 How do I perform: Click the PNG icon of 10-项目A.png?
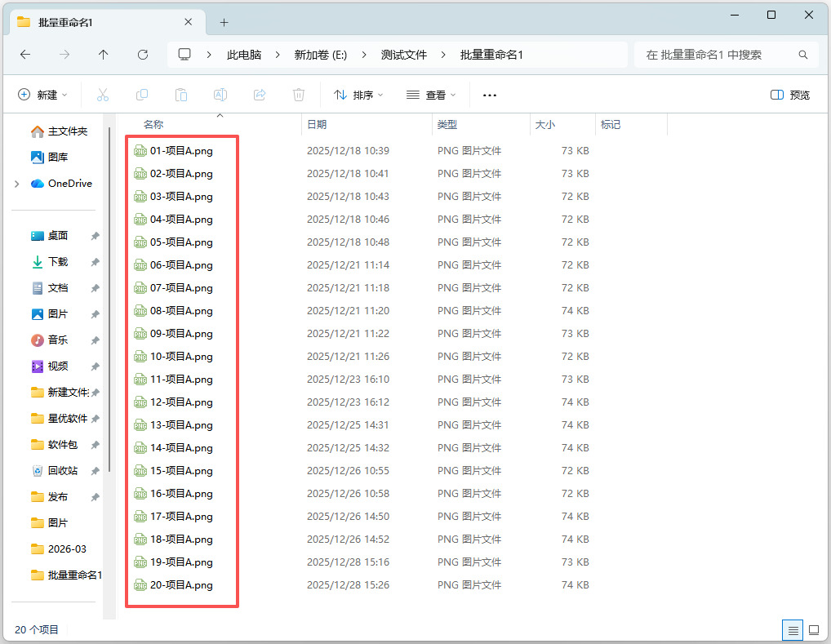[x=140, y=357]
